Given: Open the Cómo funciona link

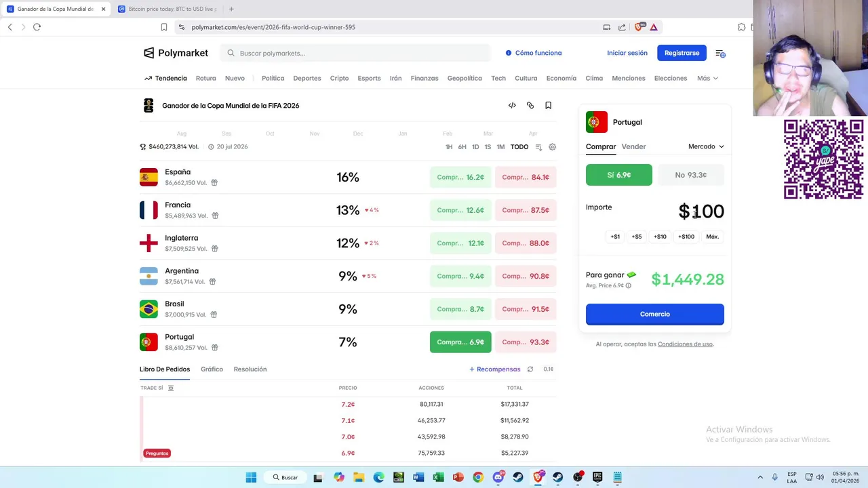Looking at the screenshot, I should pyautogui.click(x=534, y=53).
